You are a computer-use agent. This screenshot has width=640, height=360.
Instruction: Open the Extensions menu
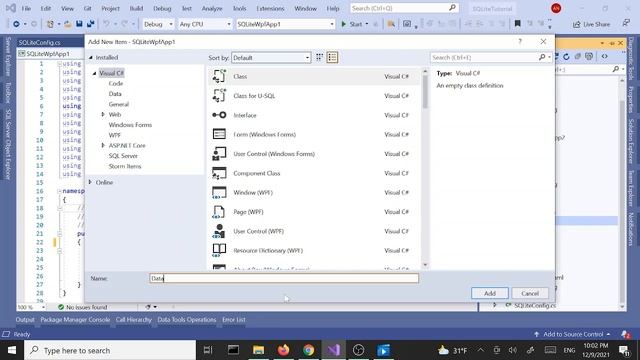pos(270,8)
